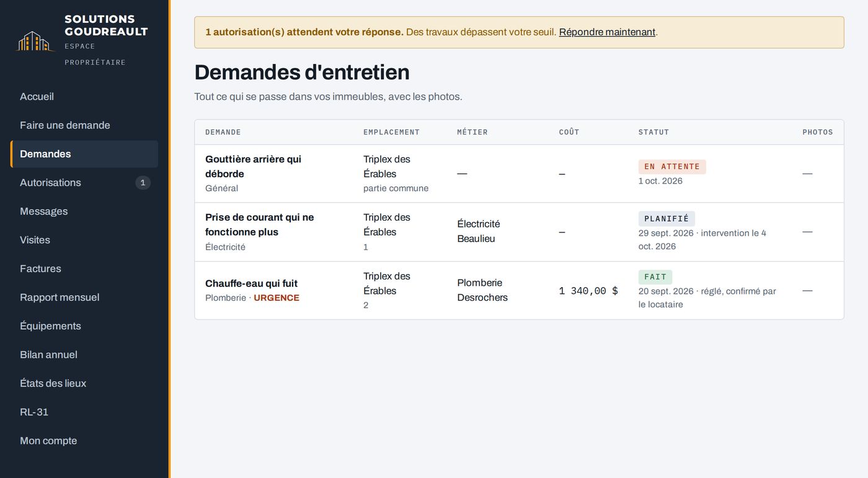Click the URGENCE label
This screenshot has width=868, height=478.
tap(277, 298)
